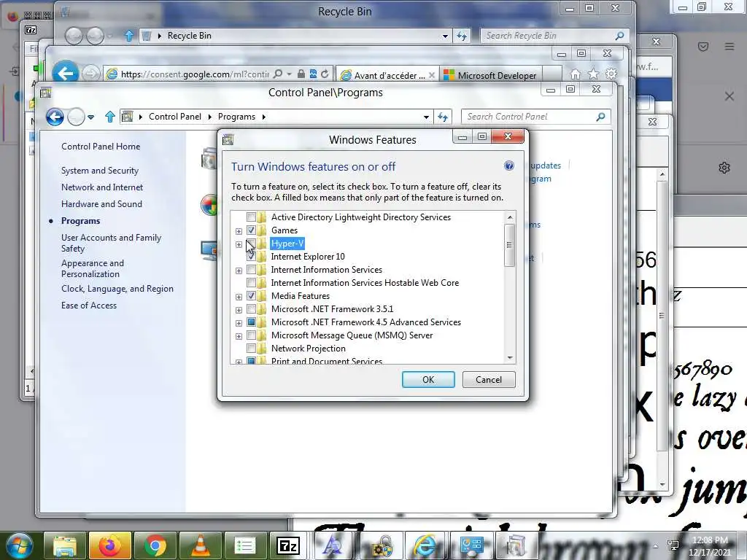
Task: Open Google Chrome from taskbar
Action: [155, 545]
